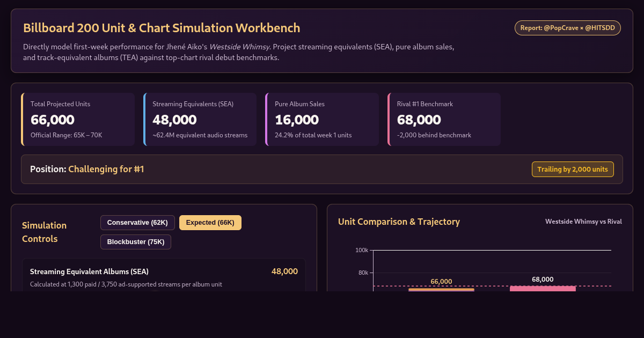Image resolution: width=644 pixels, height=338 pixels.
Task: Click the "Total Projected Units" card label
Action: pyautogui.click(x=61, y=104)
